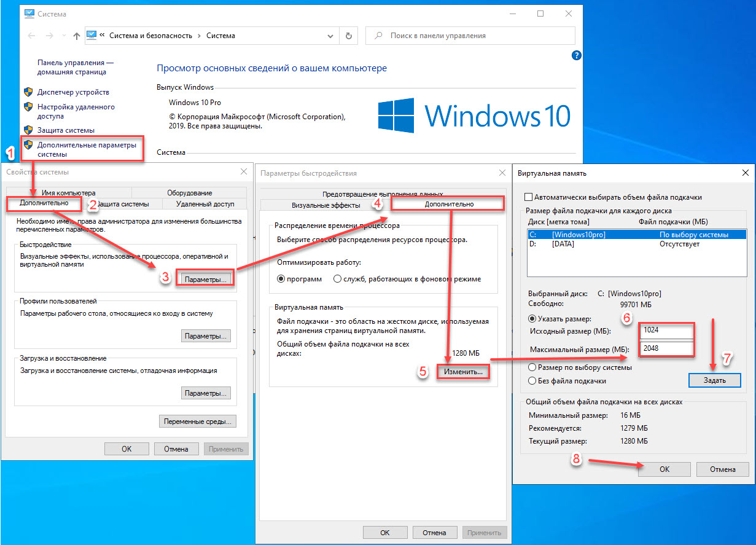756x545 pixels.
Task: Click Отмена in Виртуальная память window
Action: click(723, 469)
